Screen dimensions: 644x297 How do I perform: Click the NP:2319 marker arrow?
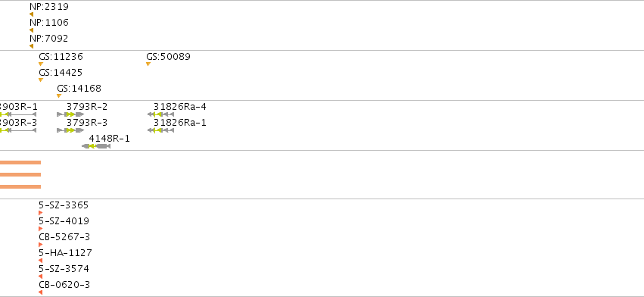coord(31,14)
